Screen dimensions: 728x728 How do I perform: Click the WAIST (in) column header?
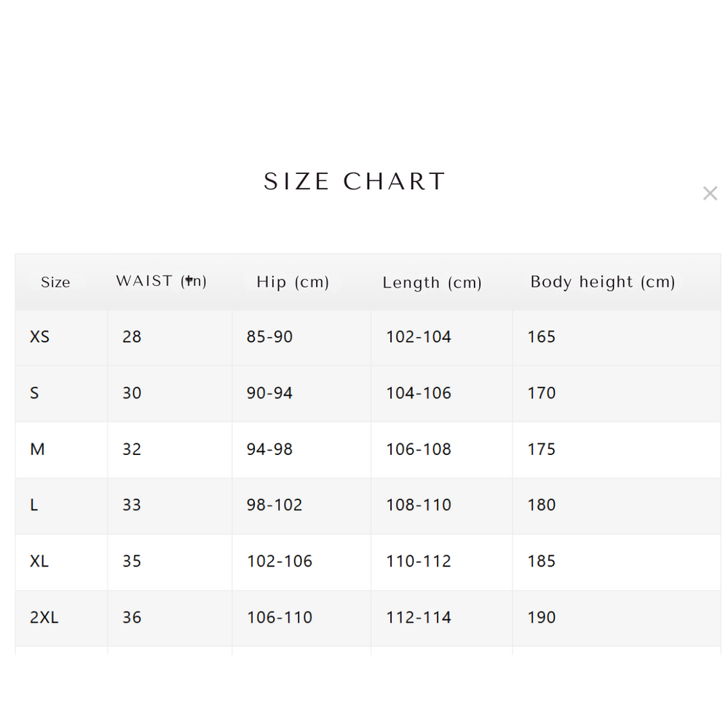click(161, 281)
